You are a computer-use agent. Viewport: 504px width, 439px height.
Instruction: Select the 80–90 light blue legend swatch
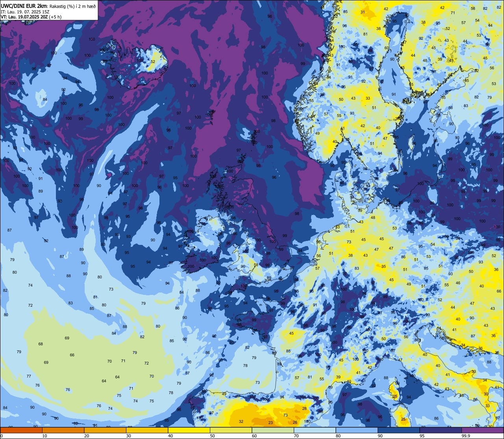click(x=357, y=430)
